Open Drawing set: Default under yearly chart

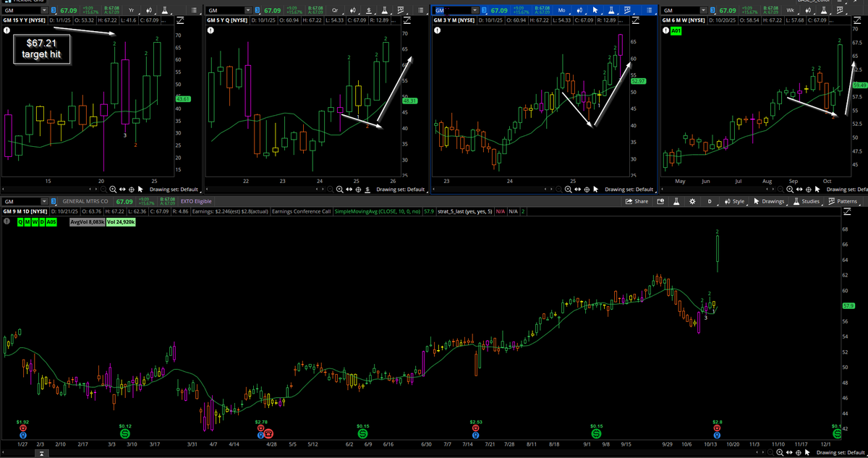click(x=174, y=189)
